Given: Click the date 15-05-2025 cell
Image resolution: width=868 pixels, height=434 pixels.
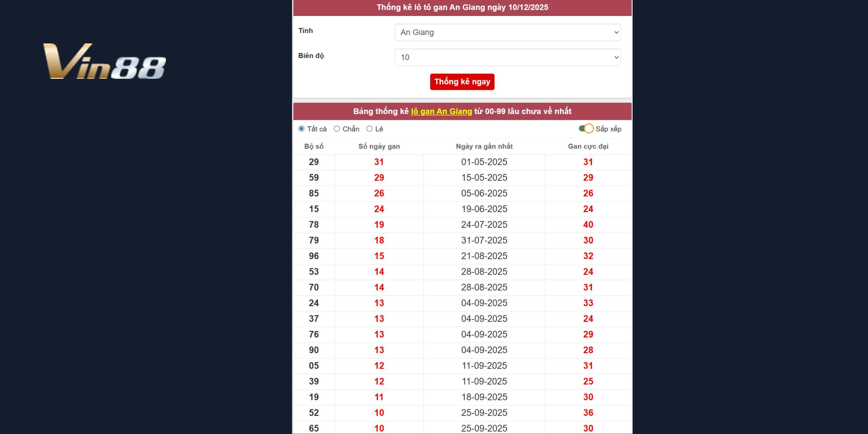Looking at the screenshot, I should pyautogui.click(x=484, y=178).
